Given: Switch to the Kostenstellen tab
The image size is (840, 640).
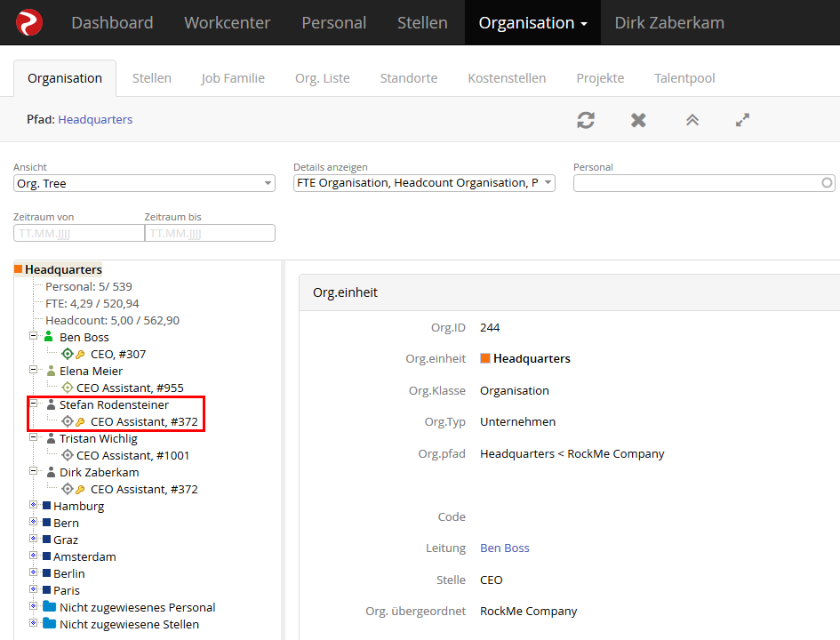Looking at the screenshot, I should point(507,78).
